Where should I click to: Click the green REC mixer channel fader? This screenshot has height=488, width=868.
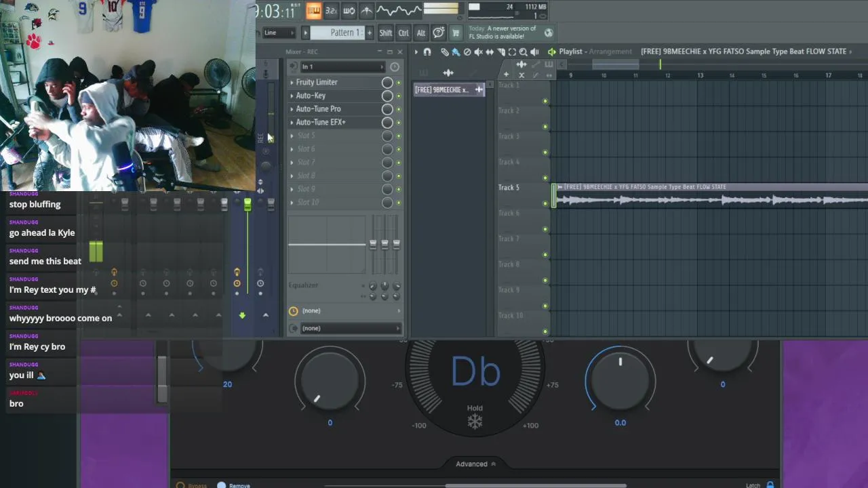248,204
